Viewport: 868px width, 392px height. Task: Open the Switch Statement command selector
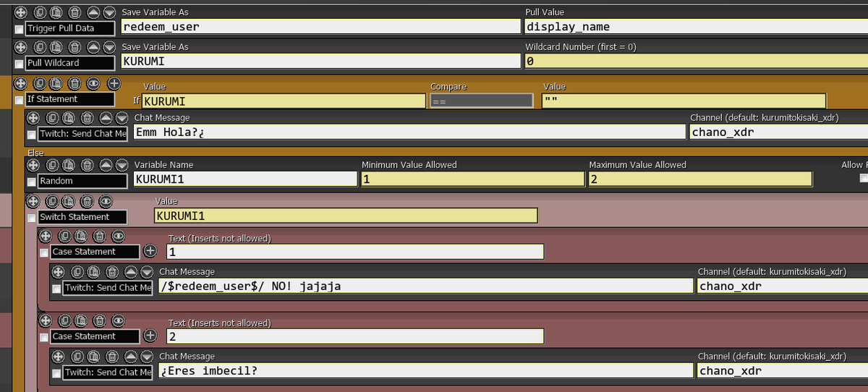coord(82,217)
